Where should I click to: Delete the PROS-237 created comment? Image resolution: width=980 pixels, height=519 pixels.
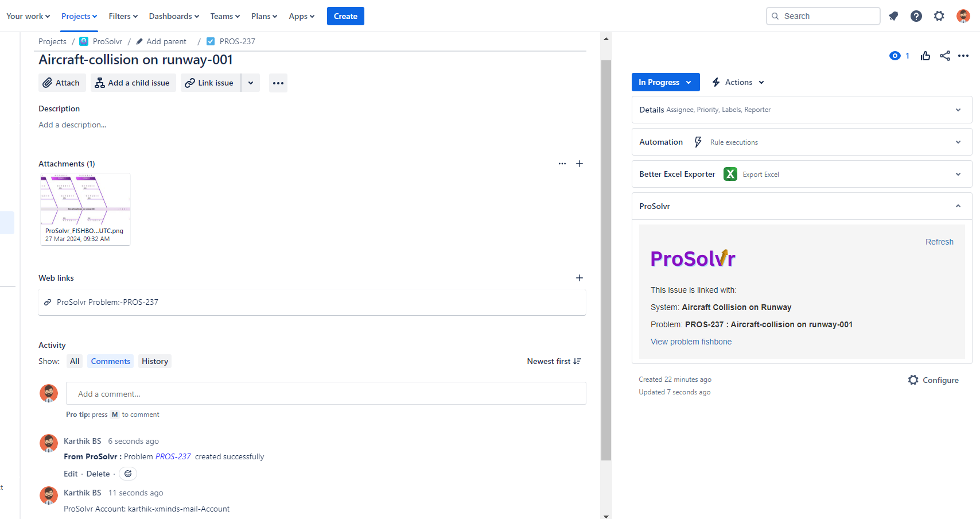click(98, 474)
